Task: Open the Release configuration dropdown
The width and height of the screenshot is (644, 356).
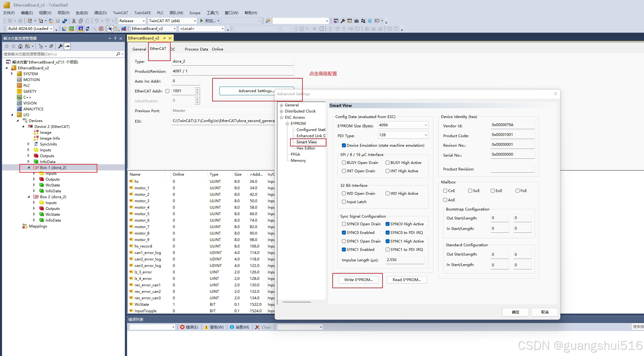Action: pyautogui.click(x=144, y=21)
